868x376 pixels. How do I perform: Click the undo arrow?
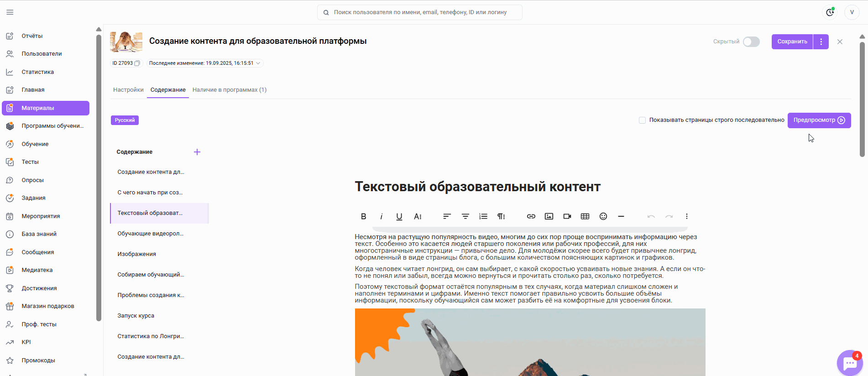651,216
